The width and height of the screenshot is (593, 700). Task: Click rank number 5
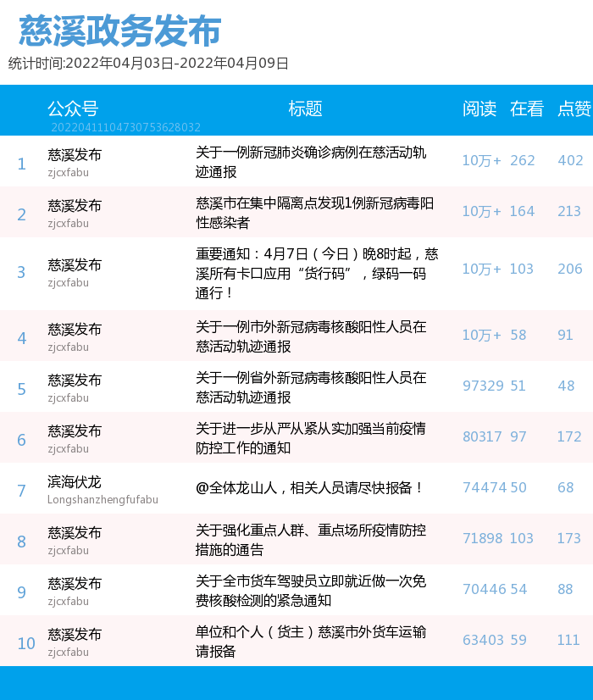(21, 389)
